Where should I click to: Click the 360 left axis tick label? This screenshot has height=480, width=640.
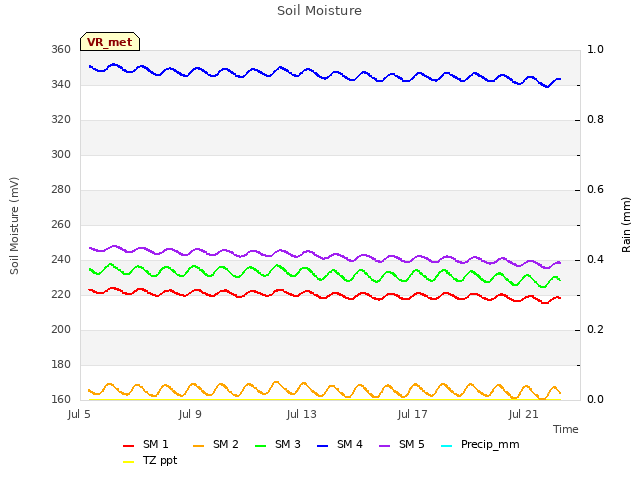click(x=61, y=49)
